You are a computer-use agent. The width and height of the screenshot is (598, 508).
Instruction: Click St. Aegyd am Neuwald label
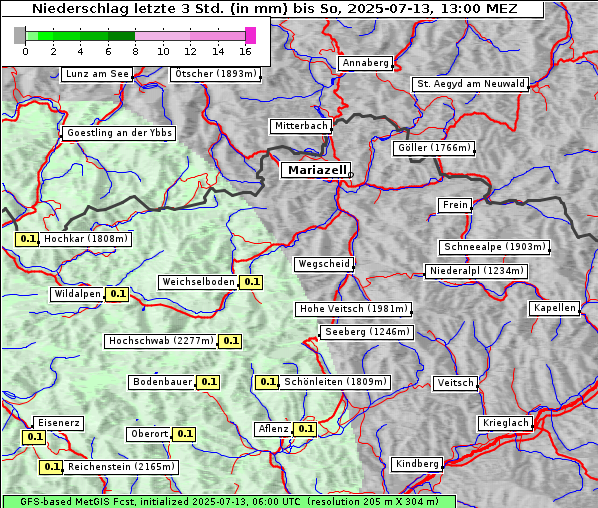[471, 84]
